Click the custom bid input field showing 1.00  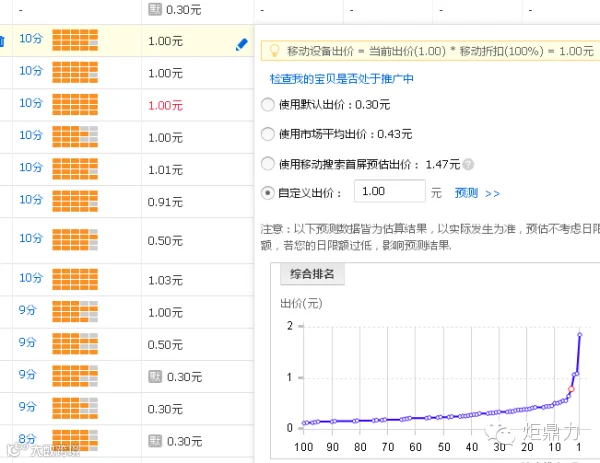[x=390, y=191]
